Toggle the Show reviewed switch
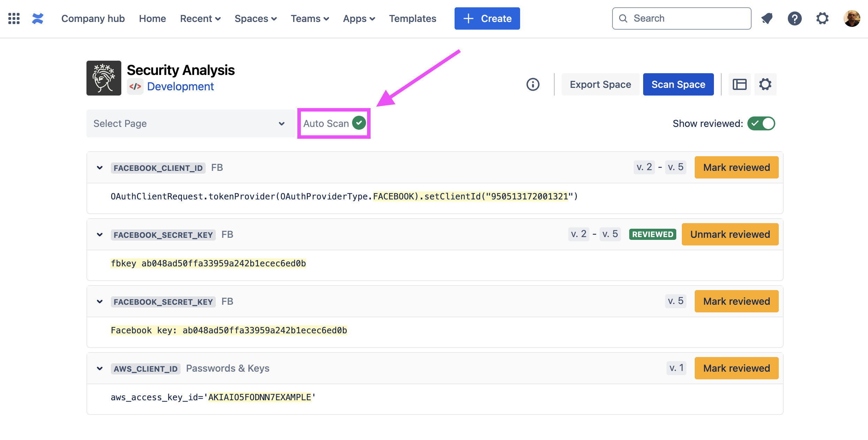 pos(761,123)
